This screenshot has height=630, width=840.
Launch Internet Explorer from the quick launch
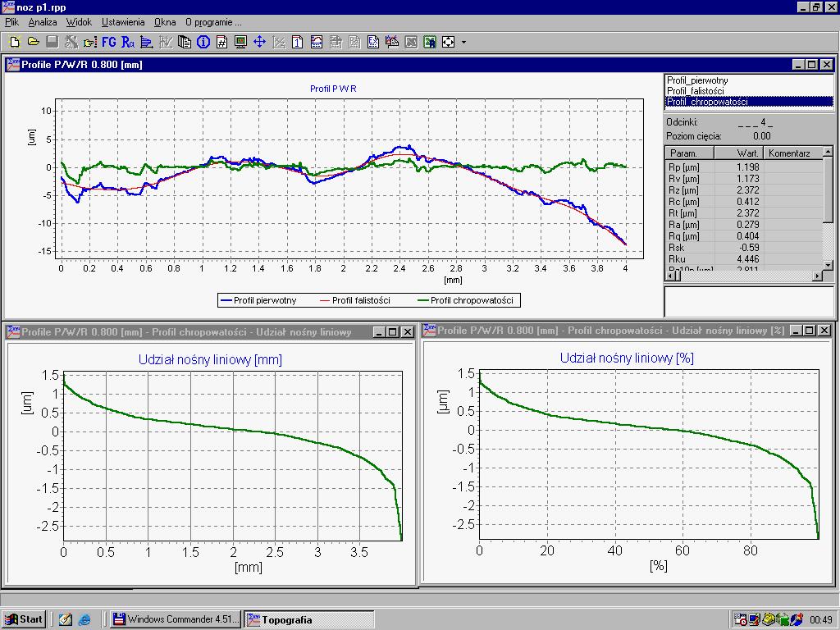click(x=84, y=619)
